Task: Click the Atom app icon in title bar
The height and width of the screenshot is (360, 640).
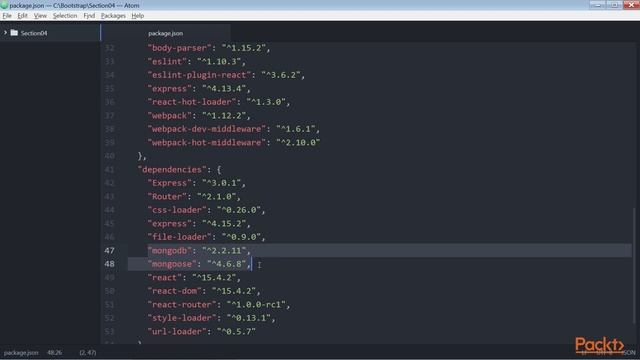Action: pos(4,5)
